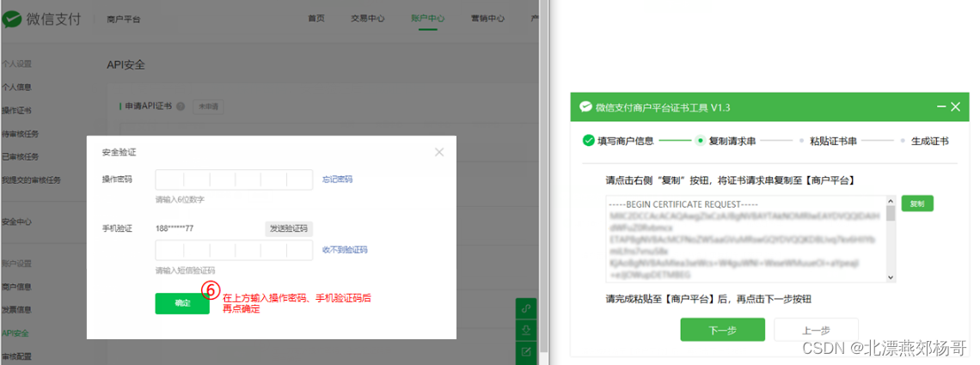Click the SMS verification code input field
This screenshot has width=980, height=365.
click(x=234, y=250)
